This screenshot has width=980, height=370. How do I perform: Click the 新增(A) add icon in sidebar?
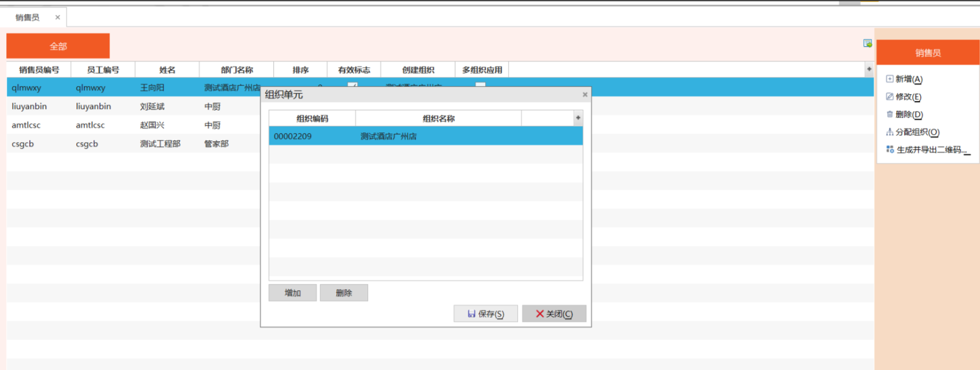coord(889,79)
